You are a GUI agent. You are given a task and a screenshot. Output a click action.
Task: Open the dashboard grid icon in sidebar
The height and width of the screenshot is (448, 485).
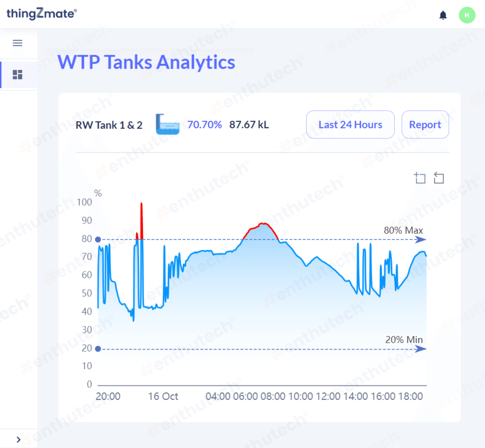[x=17, y=74]
